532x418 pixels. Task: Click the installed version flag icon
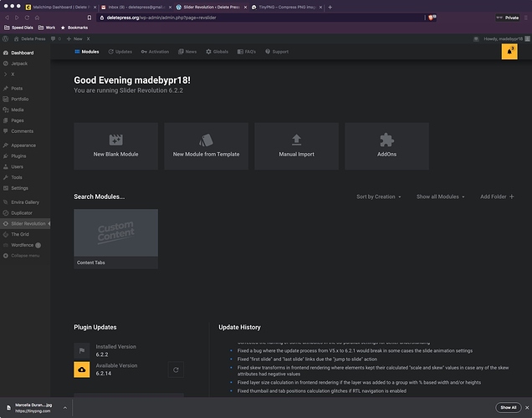point(82,350)
